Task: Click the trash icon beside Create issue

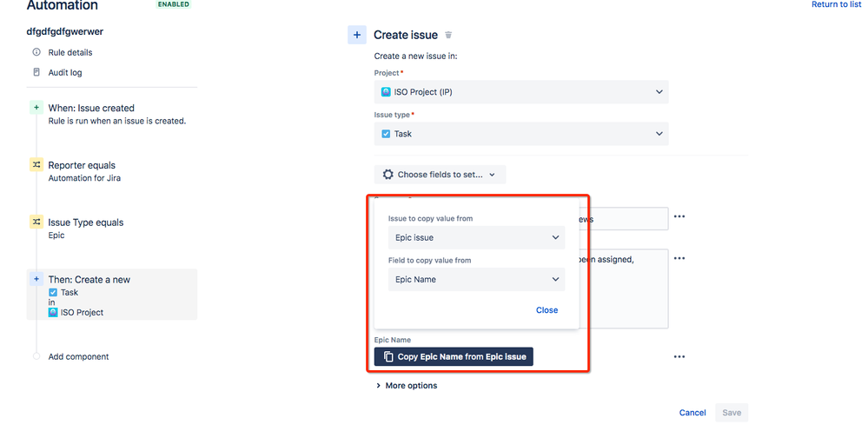Action: (448, 35)
